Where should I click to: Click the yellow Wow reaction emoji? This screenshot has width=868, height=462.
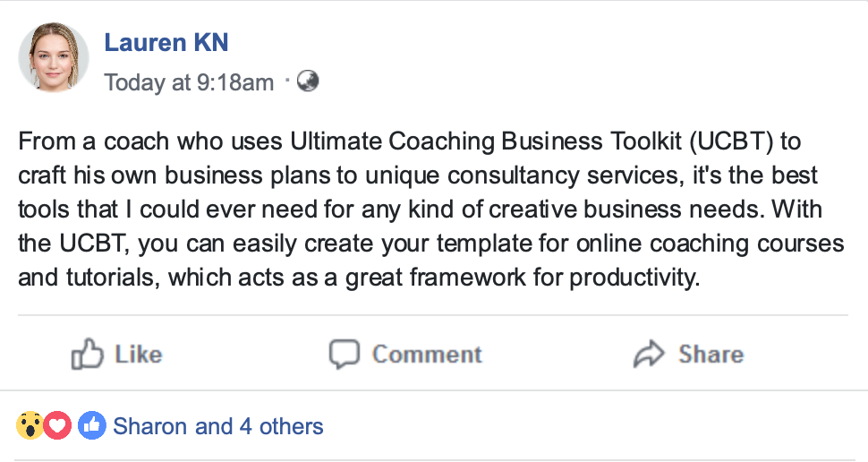pyautogui.click(x=30, y=426)
